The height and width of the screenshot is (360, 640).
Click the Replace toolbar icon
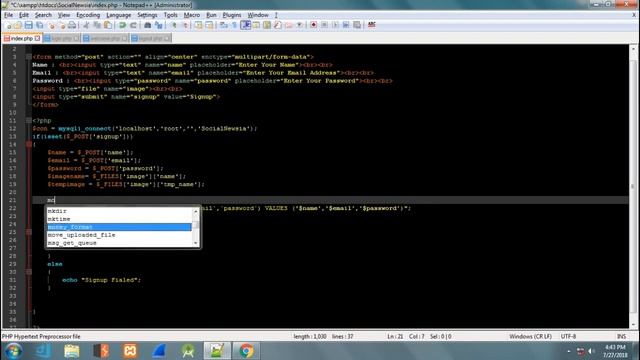(x=158, y=25)
